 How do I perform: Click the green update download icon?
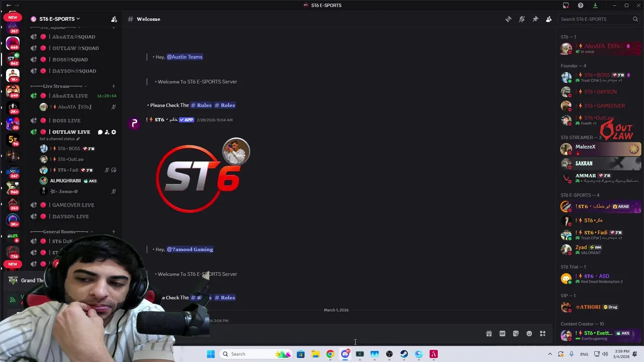coord(595,6)
